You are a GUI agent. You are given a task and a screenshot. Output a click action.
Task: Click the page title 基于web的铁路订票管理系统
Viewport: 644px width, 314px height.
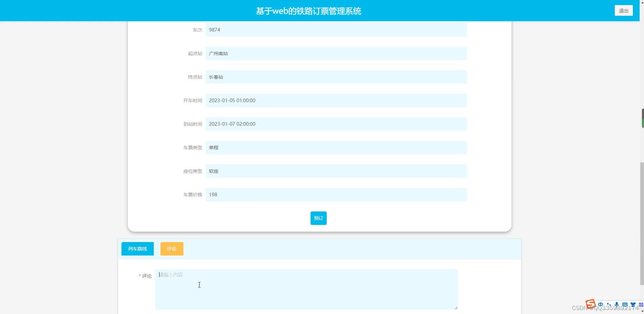[x=309, y=11]
